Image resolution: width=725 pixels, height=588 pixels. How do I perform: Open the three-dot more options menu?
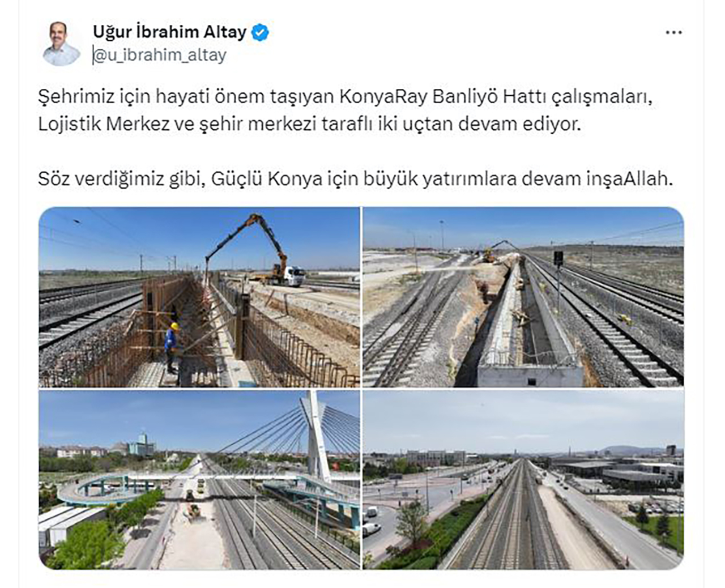pos(673,33)
